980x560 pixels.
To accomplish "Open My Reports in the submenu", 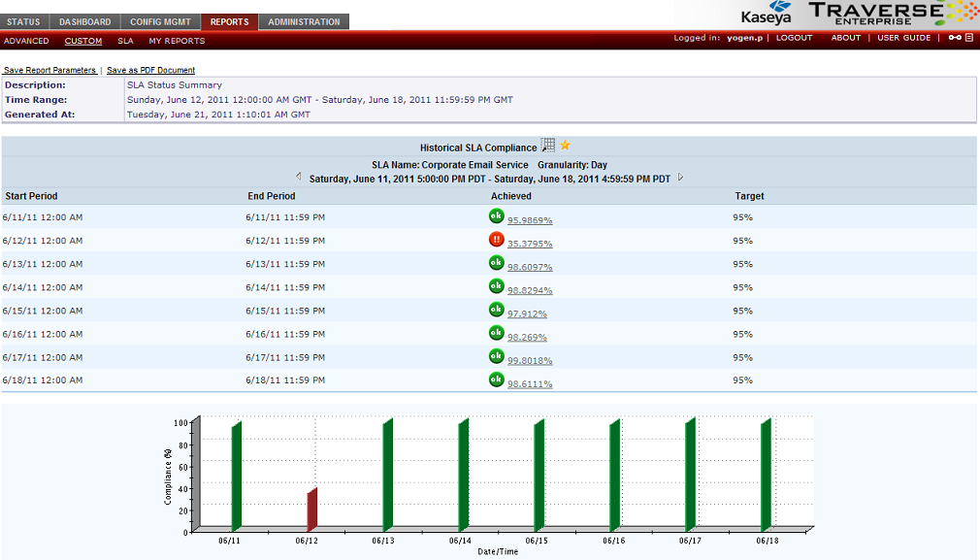I will click(177, 41).
